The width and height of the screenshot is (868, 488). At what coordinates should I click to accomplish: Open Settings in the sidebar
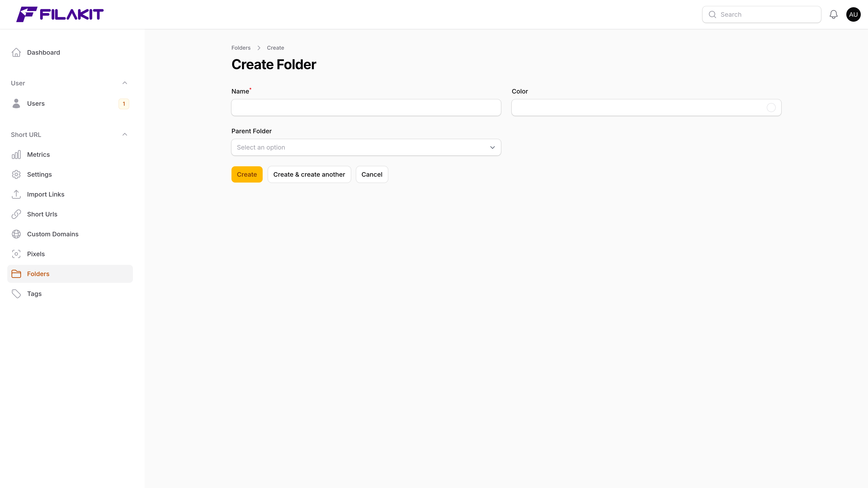[x=70, y=174]
